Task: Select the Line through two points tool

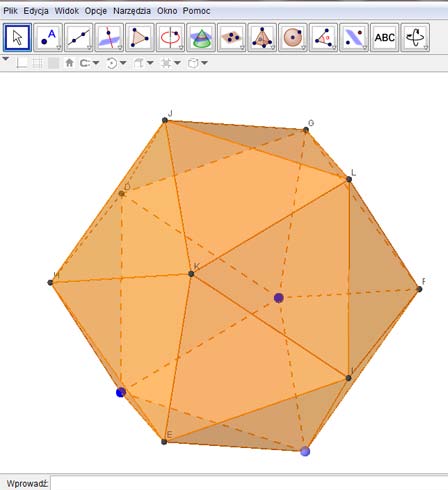Action: (x=79, y=37)
